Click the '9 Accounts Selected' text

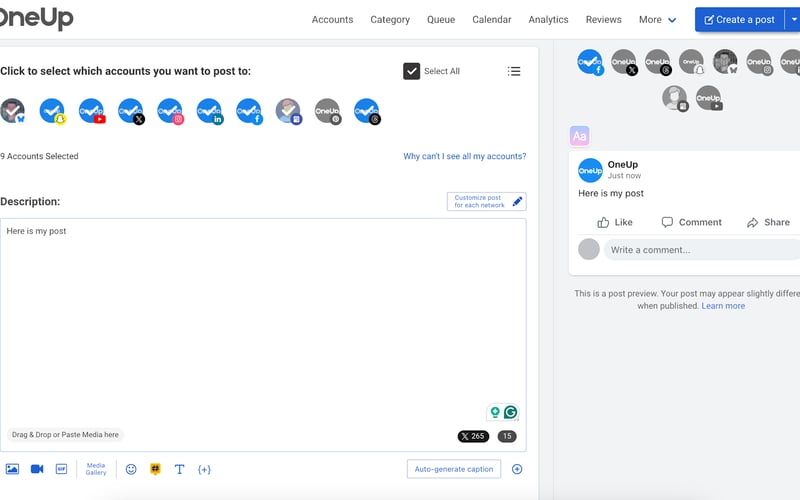coord(39,156)
